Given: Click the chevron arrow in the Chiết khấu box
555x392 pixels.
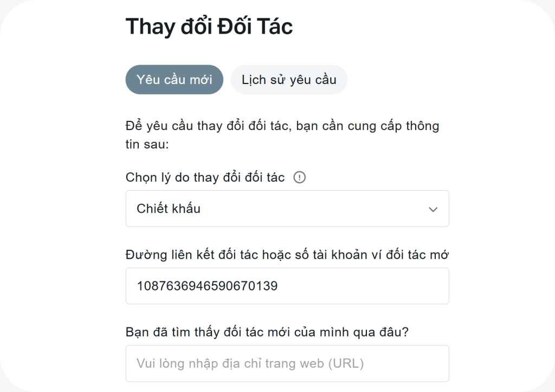Looking at the screenshot, I should (433, 209).
